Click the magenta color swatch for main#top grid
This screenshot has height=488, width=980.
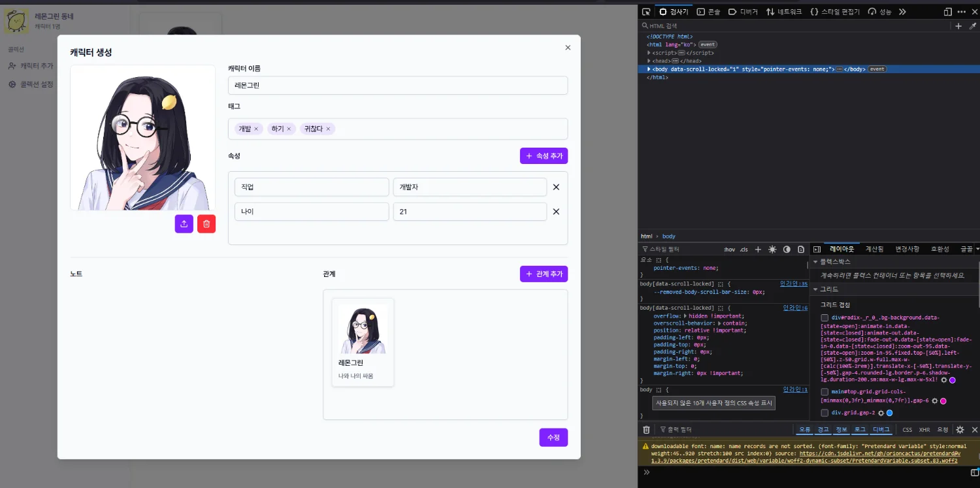[x=943, y=400]
